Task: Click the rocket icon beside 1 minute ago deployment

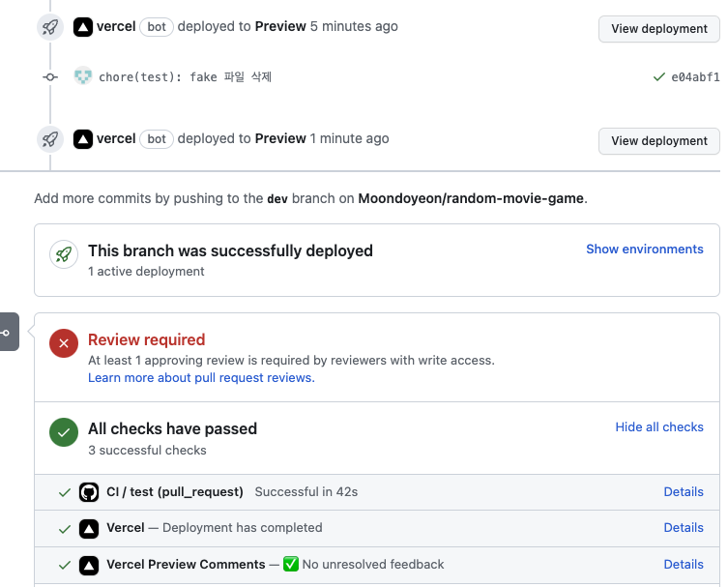Action: [50, 139]
